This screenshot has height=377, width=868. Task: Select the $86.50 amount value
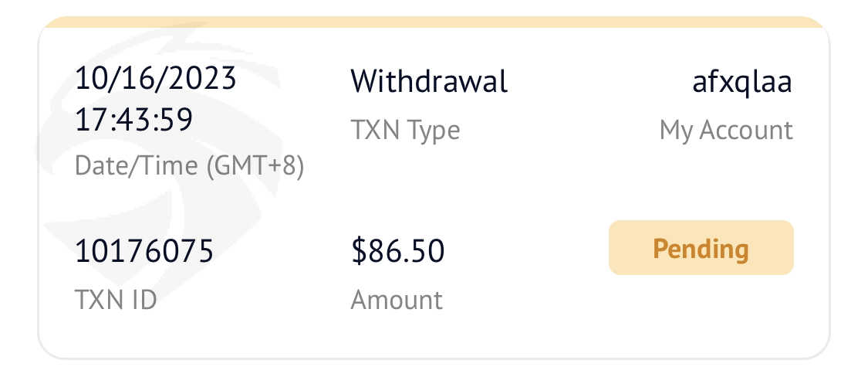[x=397, y=252]
